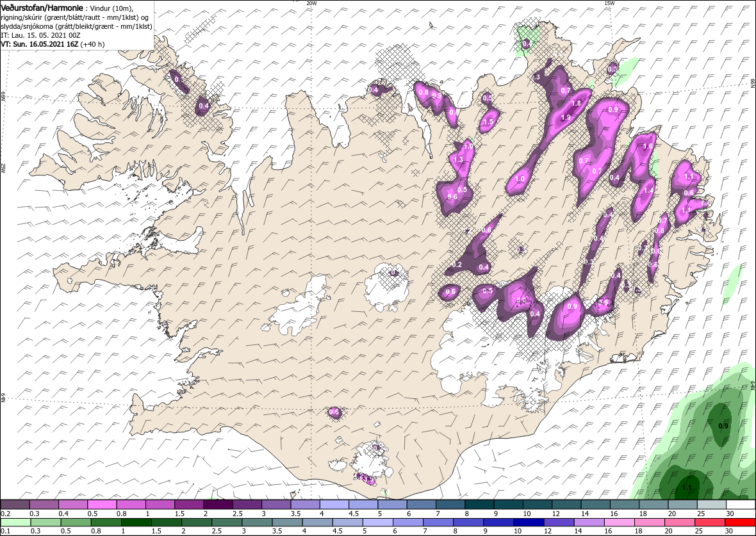Click the 20W longitude label

coord(311,3)
